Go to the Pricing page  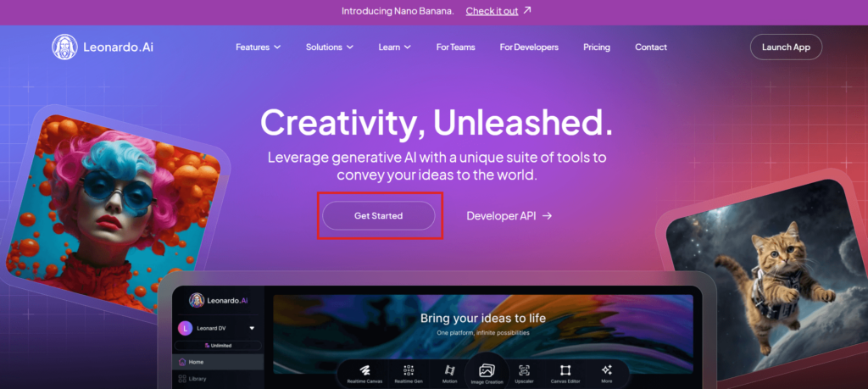596,47
